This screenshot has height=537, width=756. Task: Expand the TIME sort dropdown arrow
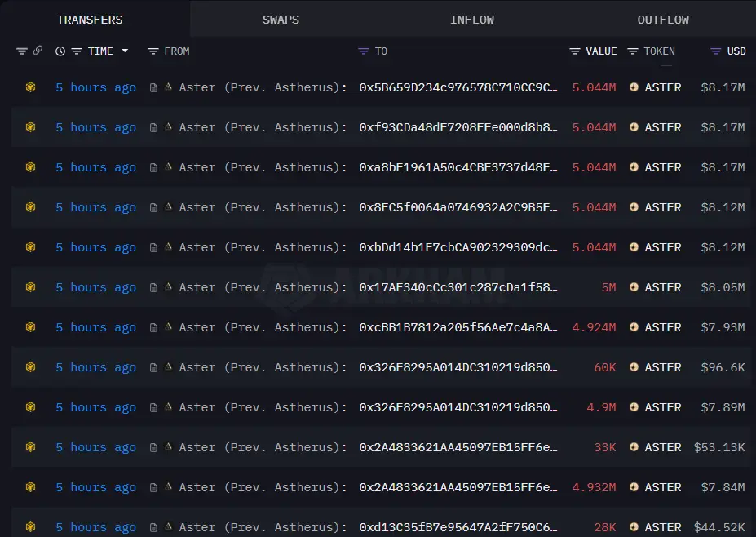[125, 51]
